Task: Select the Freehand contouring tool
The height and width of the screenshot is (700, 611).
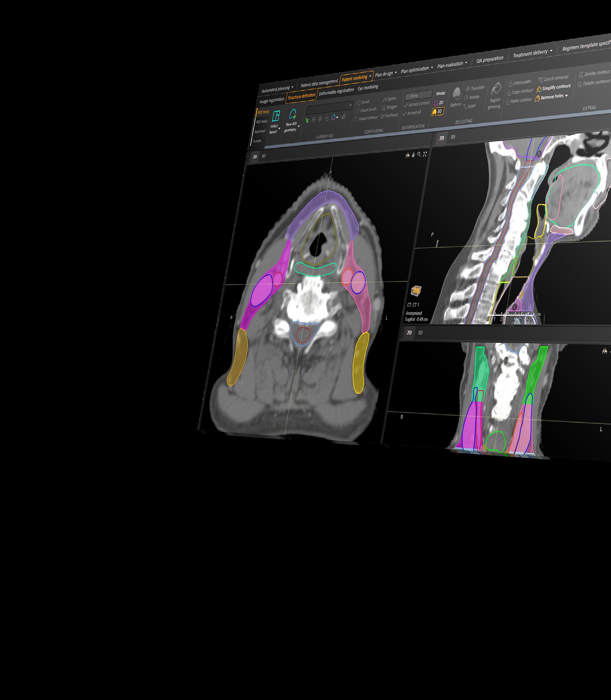Action: [x=389, y=116]
